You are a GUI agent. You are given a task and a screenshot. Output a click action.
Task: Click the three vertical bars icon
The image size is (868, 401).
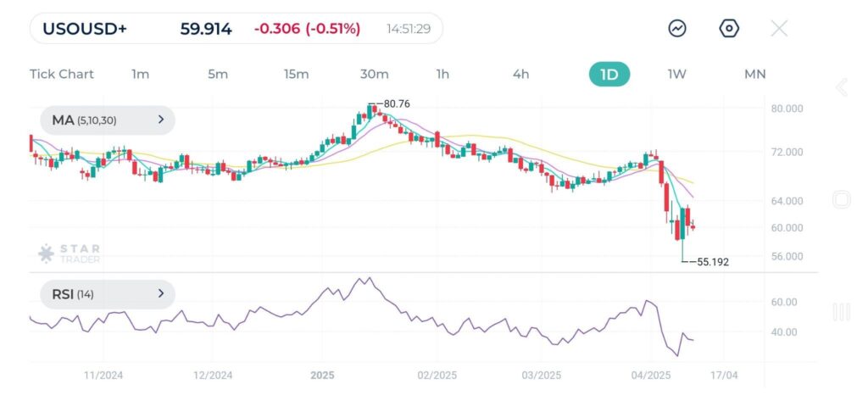coord(841,312)
